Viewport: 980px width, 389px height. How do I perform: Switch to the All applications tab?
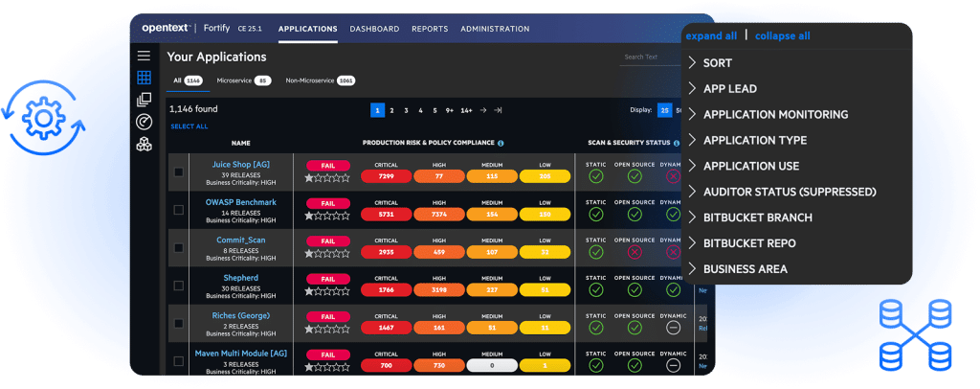[x=188, y=80]
